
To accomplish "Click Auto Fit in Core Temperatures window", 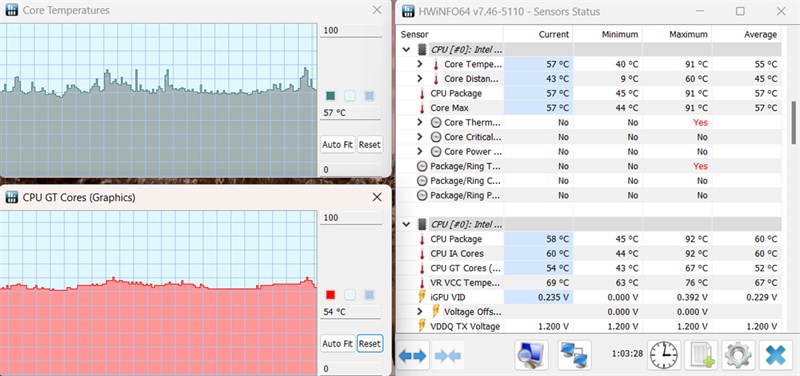I will [337, 145].
